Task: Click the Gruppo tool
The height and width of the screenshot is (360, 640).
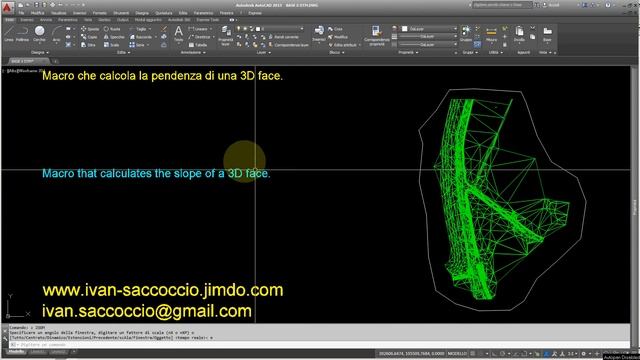Action: pos(466,33)
